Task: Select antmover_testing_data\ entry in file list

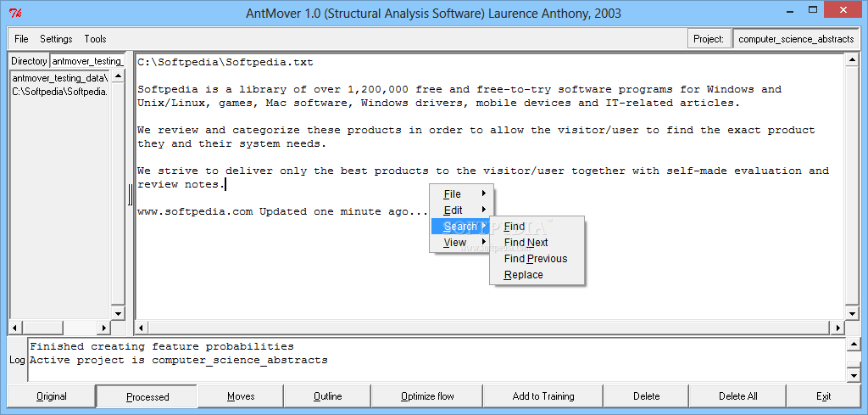Action: pyautogui.click(x=60, y=78)
